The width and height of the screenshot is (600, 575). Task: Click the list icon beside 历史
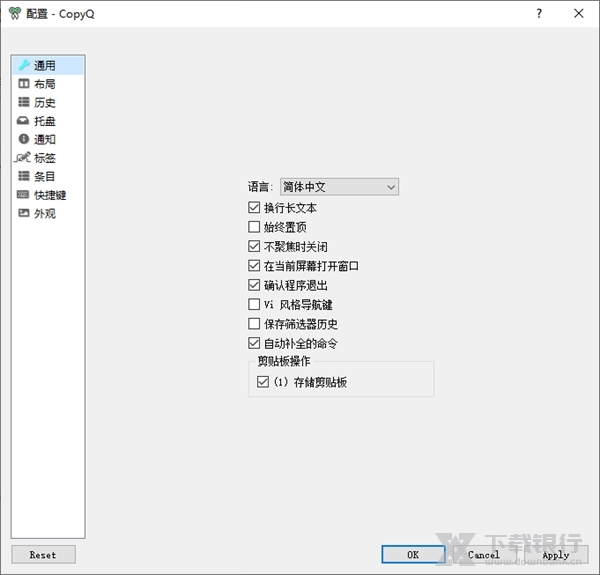coord(24,102)
